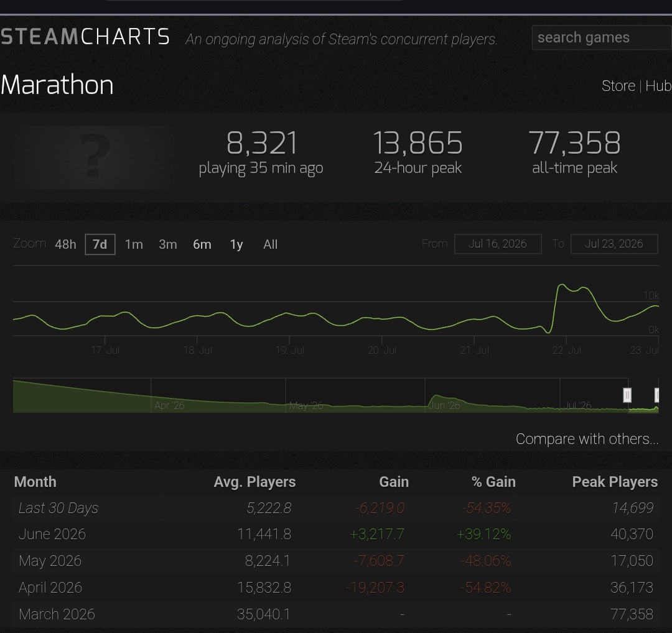This screenshot has height=633, width=672.
Task: Click the 77,358 all-time peak value
Action: pos(575,143)
